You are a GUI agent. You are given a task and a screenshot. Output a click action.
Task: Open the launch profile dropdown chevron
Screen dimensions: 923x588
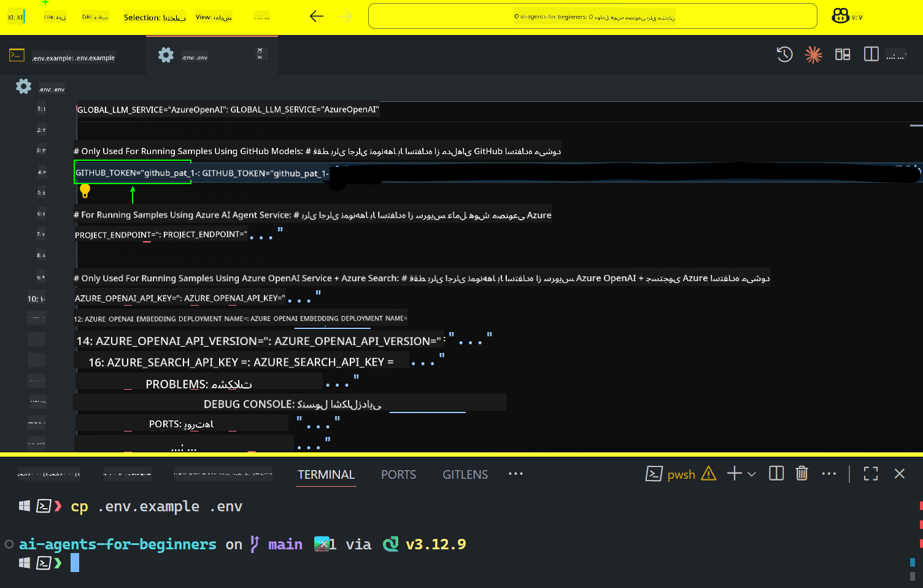752,474
